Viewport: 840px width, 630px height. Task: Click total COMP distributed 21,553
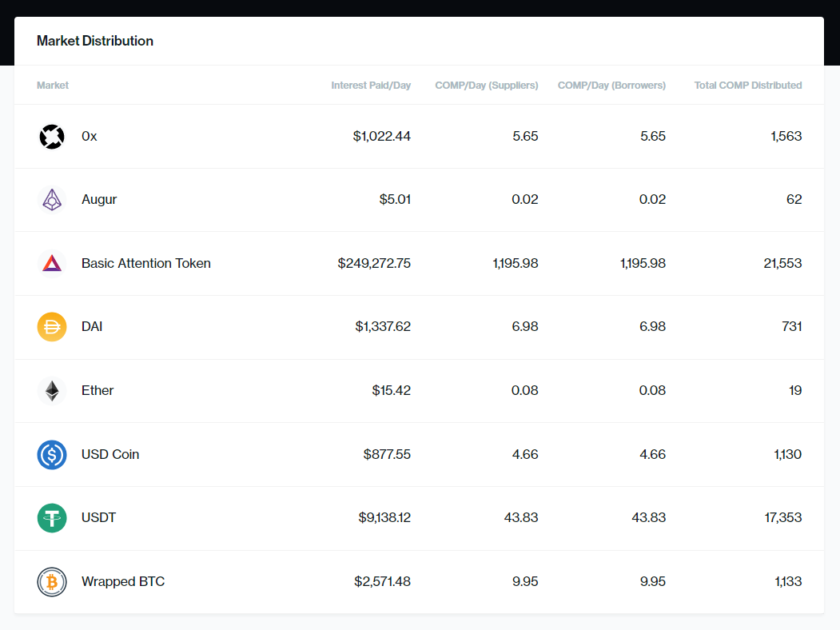782,263
